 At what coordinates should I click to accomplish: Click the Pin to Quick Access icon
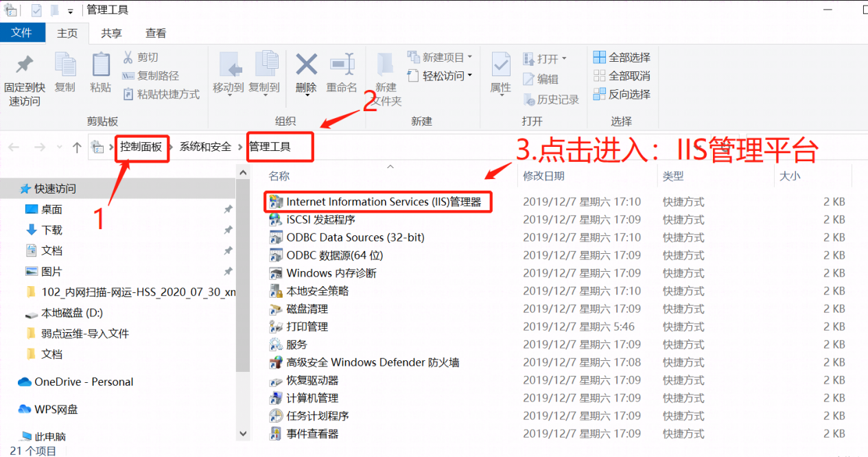tap(25, 66)
